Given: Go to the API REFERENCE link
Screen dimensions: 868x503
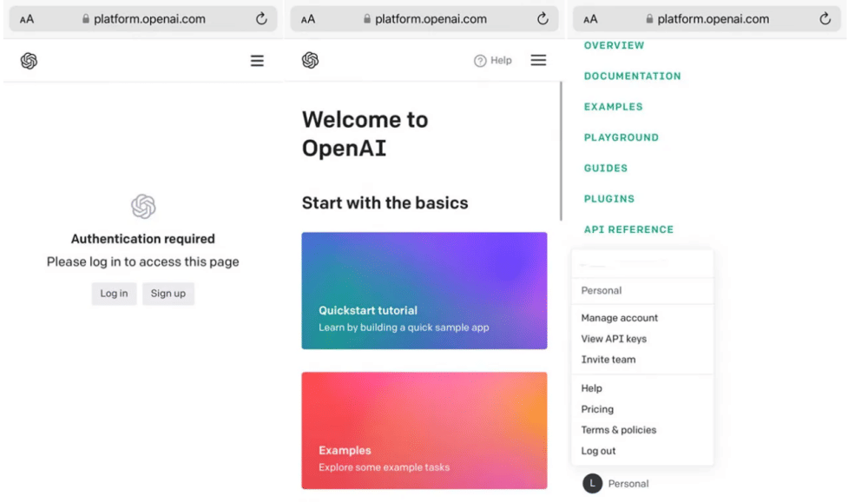Looking at the screenshot, I should pyautogui.click(x=628, y=229).
